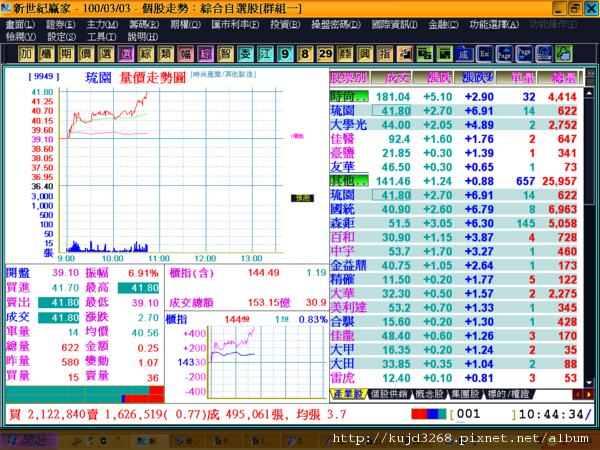Open the Windows 開始 Start button

tap(29, 440)
